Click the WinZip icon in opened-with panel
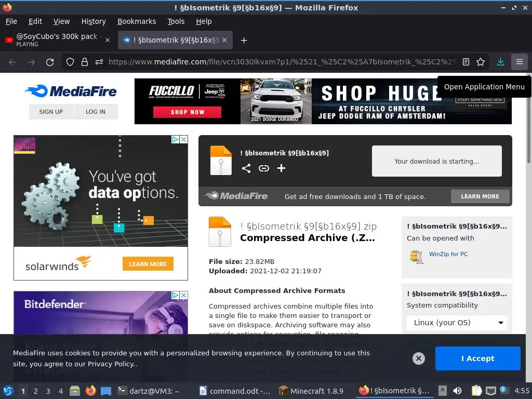This screenshot has height=399, width=532. [416, 257]
